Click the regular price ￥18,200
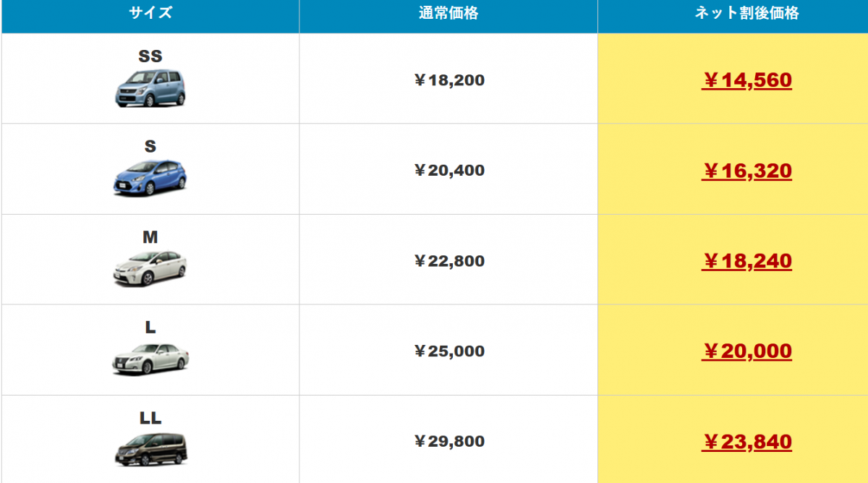This screenshot has width=868, height=483. (448, 80)
